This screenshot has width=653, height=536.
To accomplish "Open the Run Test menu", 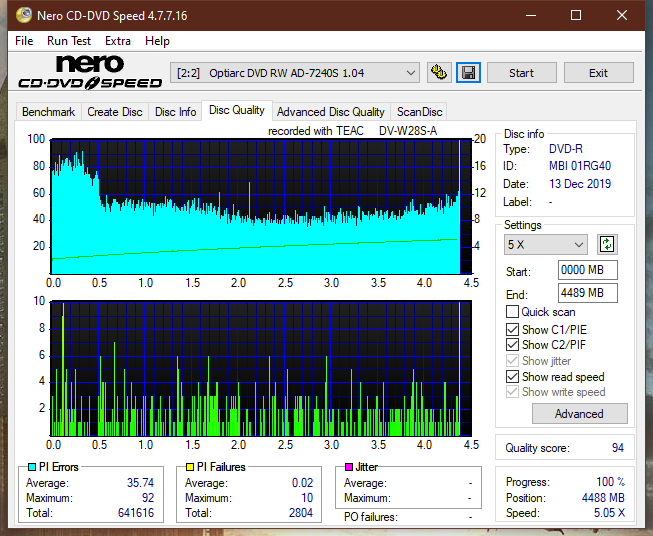I will 69,41.
